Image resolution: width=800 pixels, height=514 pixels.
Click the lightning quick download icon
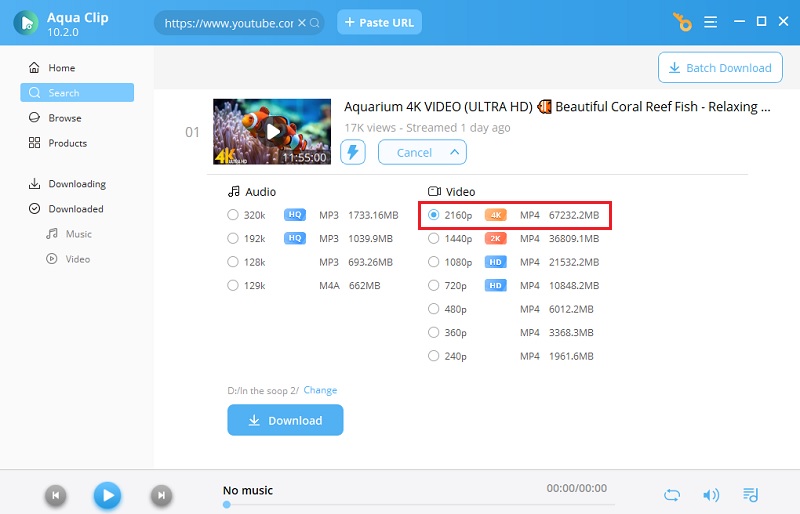coord(353,152)
